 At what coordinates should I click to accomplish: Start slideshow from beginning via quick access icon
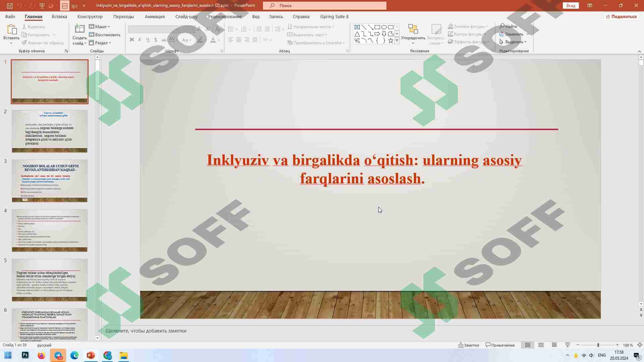point(42,6)
